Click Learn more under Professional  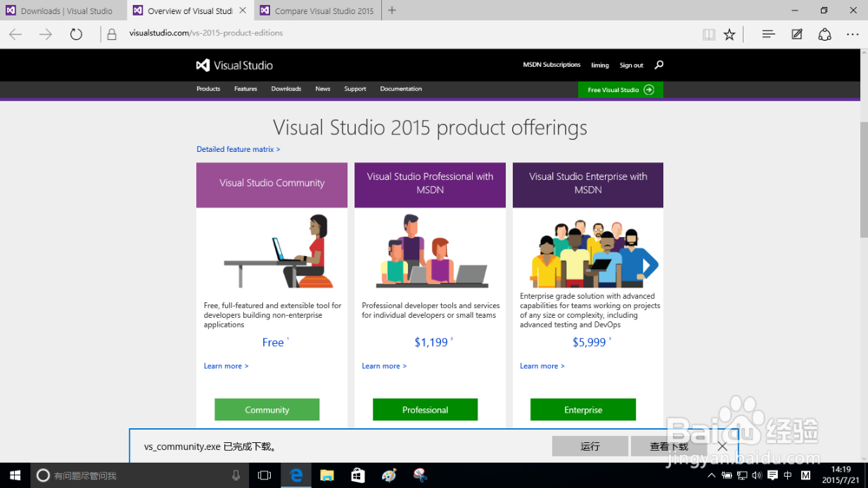(x=385, y=366)
